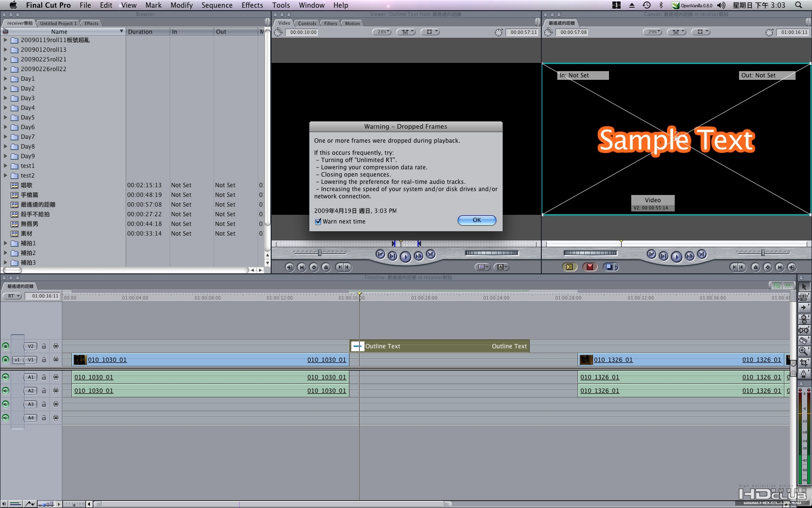Click the yellow Insert edit button in Canvas
This screenshot has width=812, height=508.
pos(569,267)
